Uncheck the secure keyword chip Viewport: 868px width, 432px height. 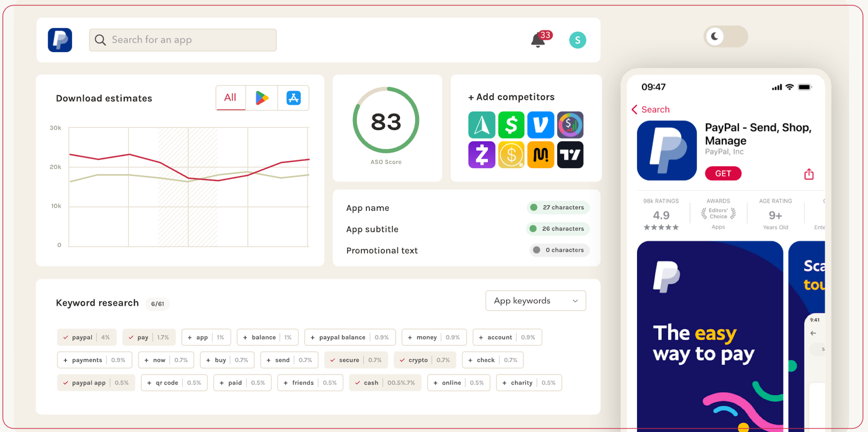tap(356, 360)
